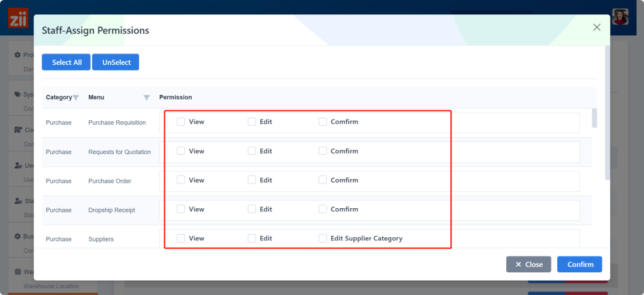Click the Menu column filter icon
Viewport: 644px width, 295px height.
click(147, 97)
